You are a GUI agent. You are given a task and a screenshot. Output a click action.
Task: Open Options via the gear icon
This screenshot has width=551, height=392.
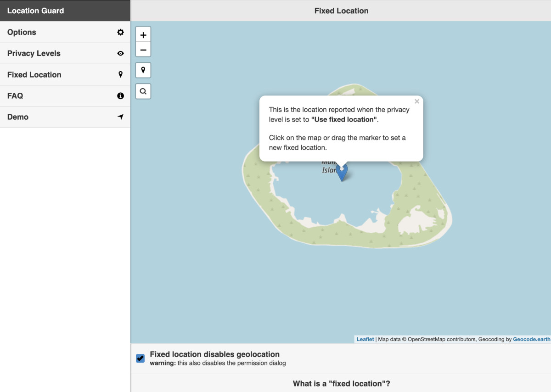coord(120,32)
